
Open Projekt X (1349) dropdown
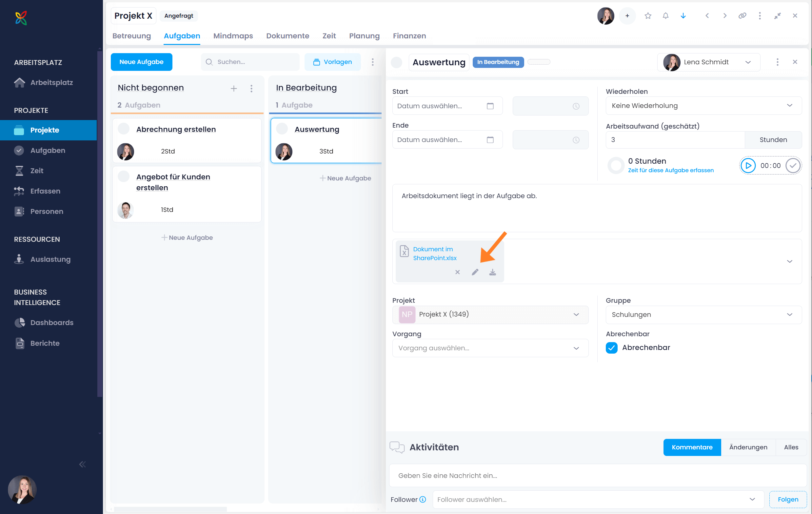[490, 315]
